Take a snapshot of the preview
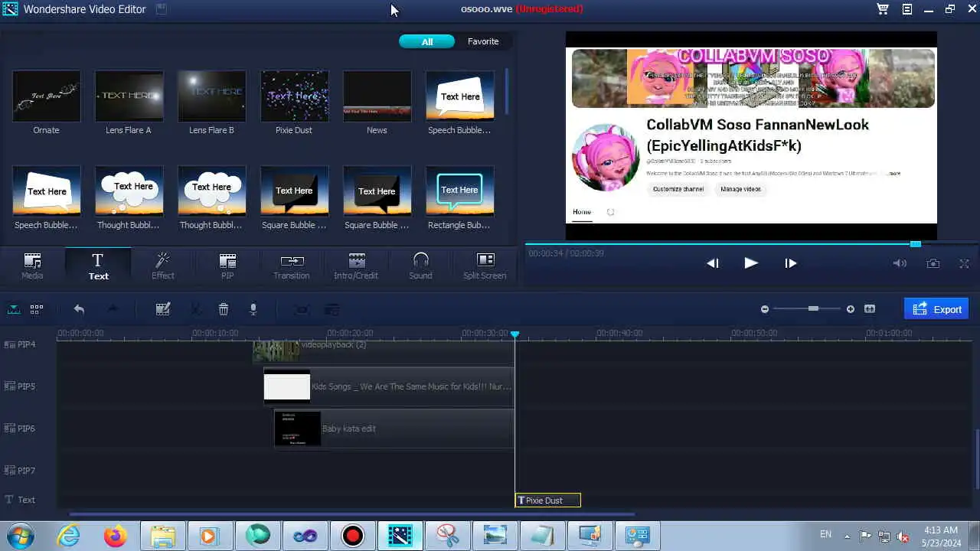 tap(933, 263)
